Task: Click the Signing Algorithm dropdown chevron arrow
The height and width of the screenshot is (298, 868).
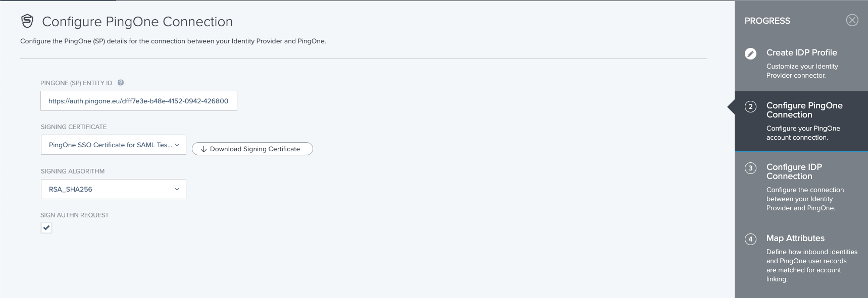Action: (177, 189)
